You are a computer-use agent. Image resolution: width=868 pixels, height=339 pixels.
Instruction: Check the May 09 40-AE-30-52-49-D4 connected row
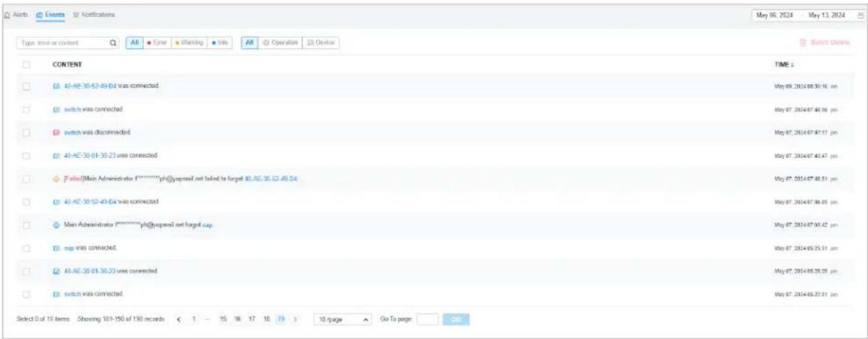click(26, 87)
